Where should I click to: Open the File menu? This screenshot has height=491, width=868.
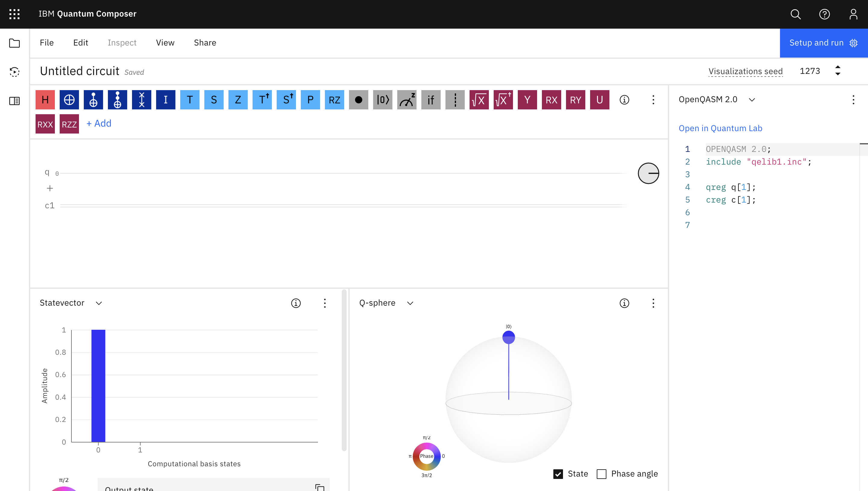tap(46, 42)
